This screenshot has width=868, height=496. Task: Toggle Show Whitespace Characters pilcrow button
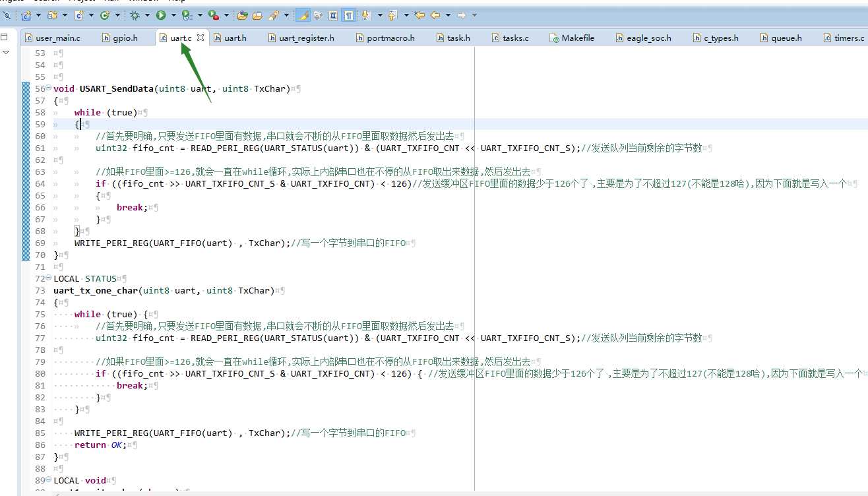tap(348, 15)
